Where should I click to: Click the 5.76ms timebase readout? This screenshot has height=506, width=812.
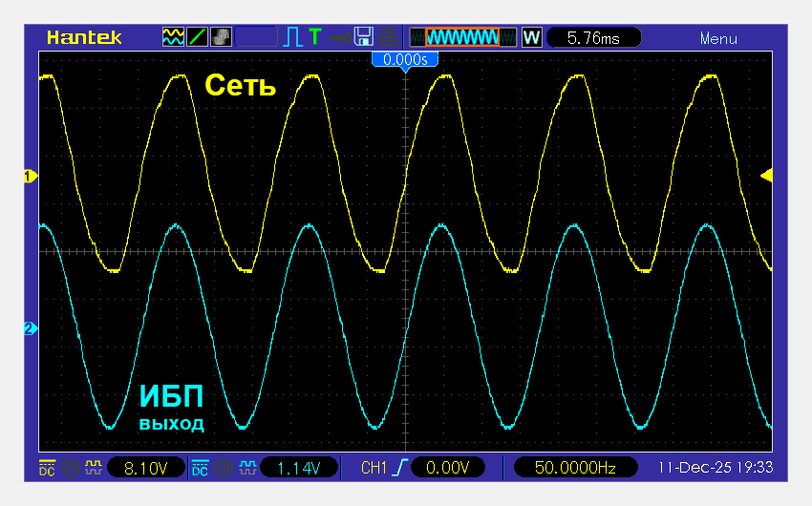click(593, 38)
